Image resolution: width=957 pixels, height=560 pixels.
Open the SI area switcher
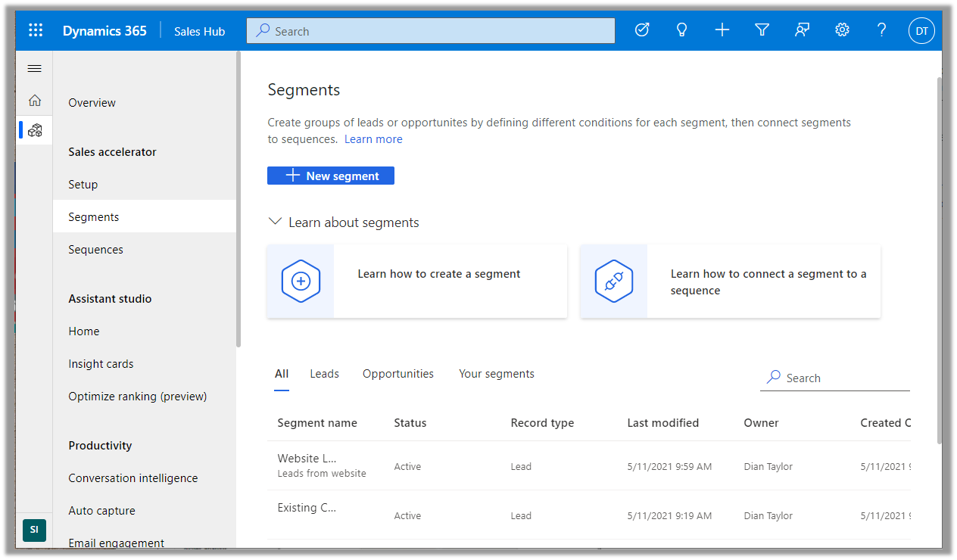click(x=34, y=530)
